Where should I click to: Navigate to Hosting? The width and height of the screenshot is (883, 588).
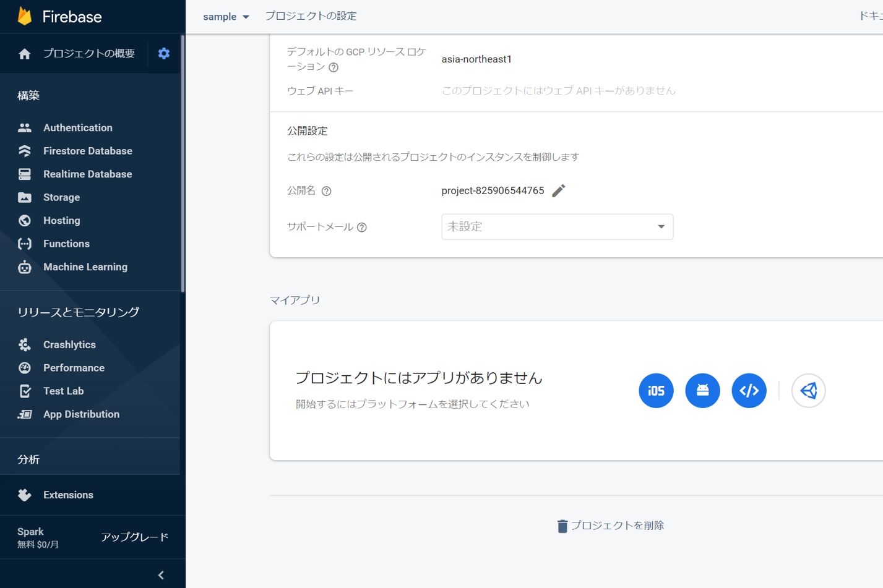click(x=61, y=220)
